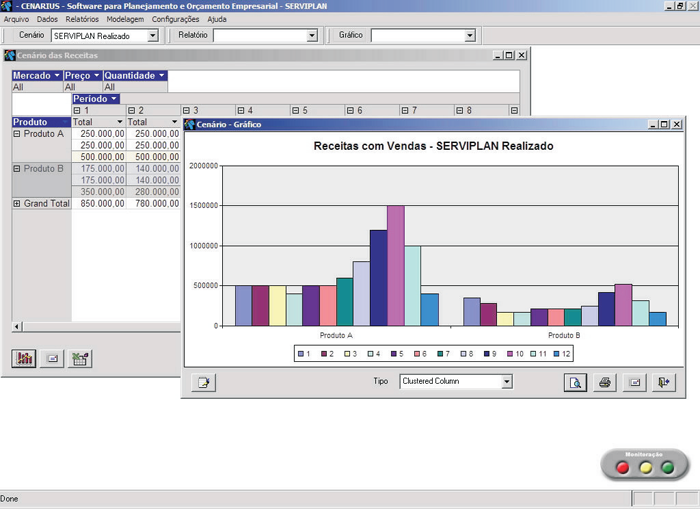This screenshot has width=700, height=509.
Task: Click the 350.000,00 Produto B subtotal cell
Action: [98, 192]
